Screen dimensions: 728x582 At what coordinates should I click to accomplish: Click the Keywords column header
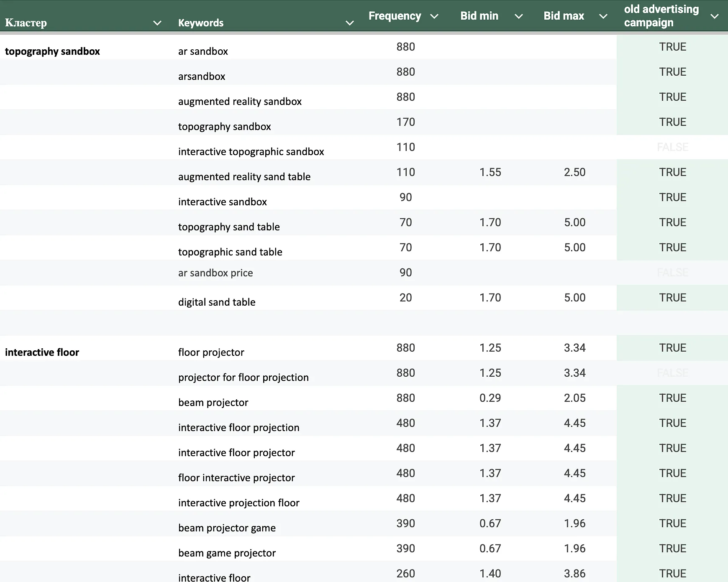pyautogui.click(x=201, y=23)
